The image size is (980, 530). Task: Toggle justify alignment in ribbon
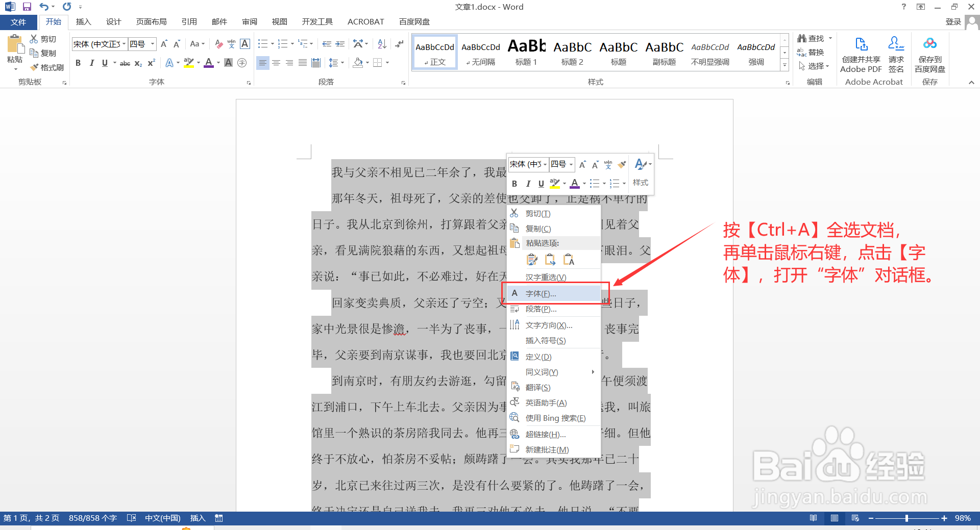pos(303,63)
